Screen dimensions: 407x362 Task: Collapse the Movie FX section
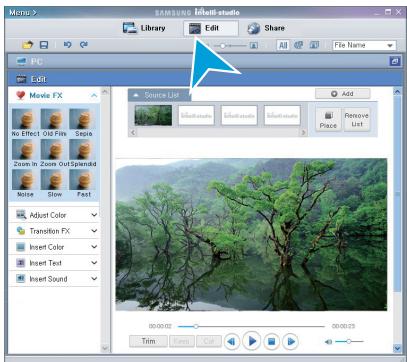point(94,96)
